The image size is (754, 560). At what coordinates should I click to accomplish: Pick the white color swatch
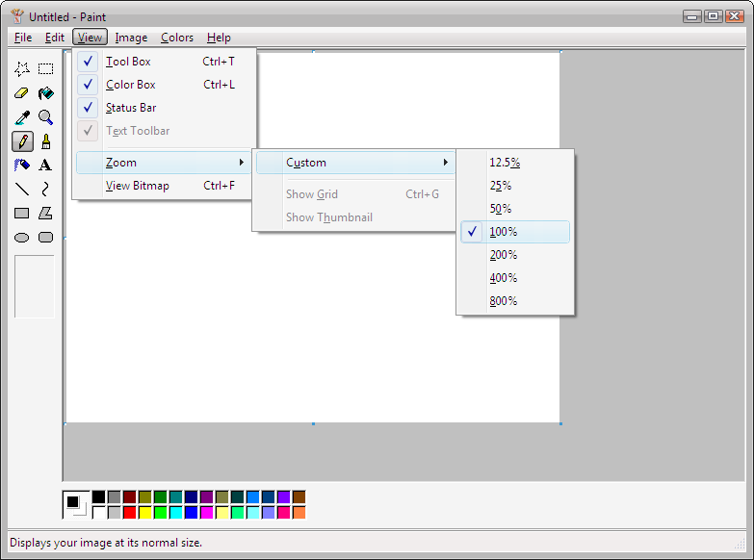coord(98,513)
